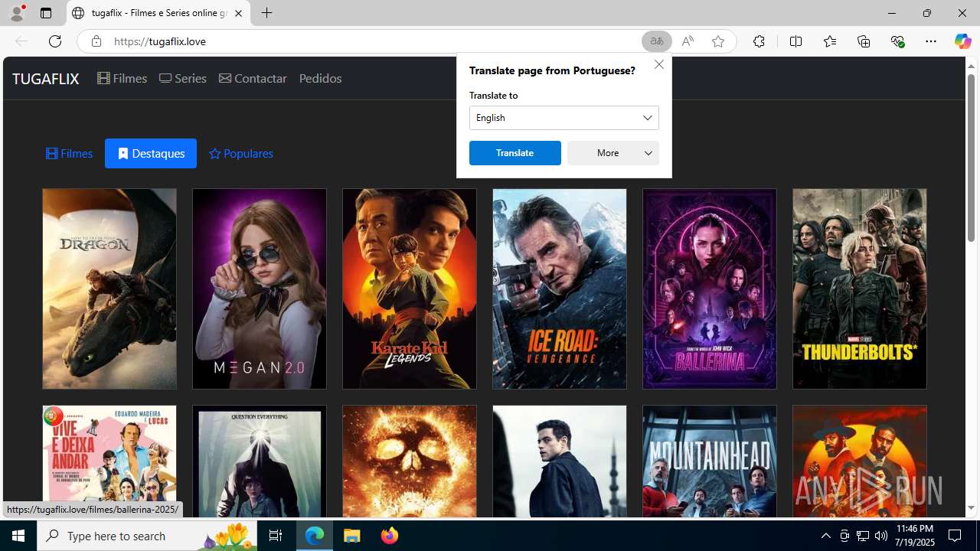The height and width of the screenshot is (551, 980).
Task: Open the M3GAN 2.0 poster
Action: (x=260, y=289)
